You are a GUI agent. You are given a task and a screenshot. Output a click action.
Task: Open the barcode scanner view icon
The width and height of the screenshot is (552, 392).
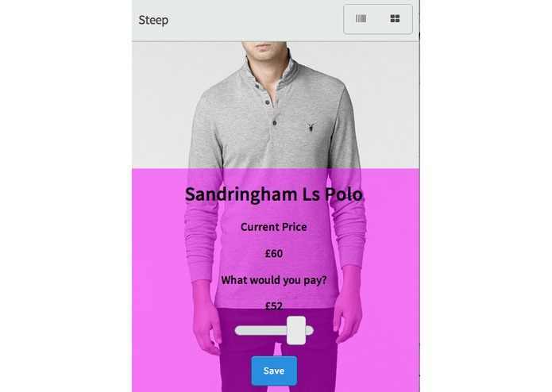coord(361,18)
